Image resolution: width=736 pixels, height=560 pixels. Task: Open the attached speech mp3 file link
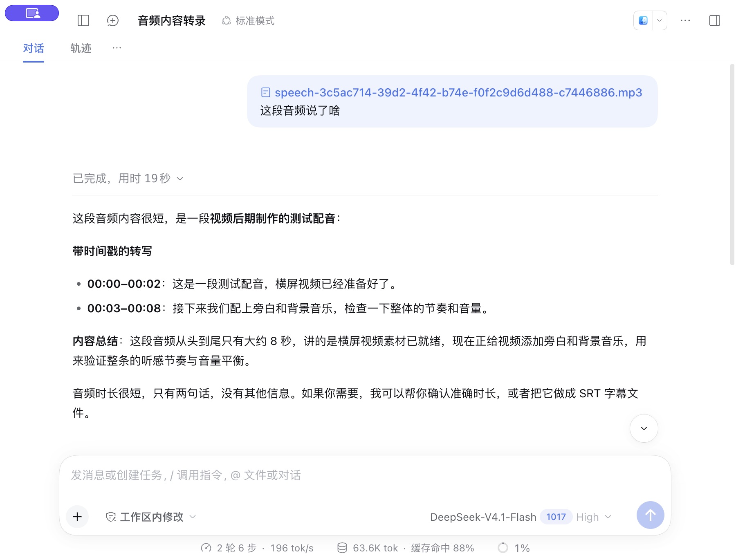point(451,92)
